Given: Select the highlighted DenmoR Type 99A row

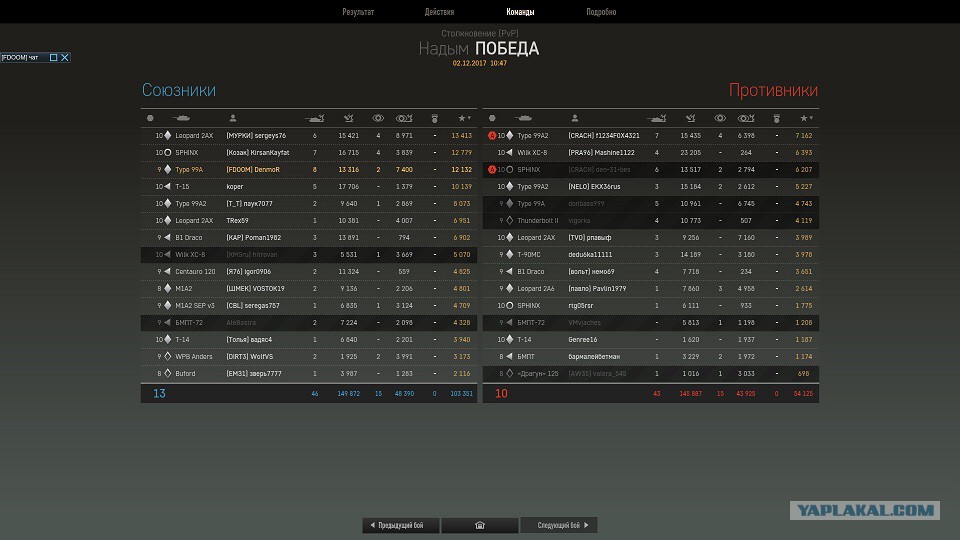Looking at the screenshot, I should tap(309, 170).
